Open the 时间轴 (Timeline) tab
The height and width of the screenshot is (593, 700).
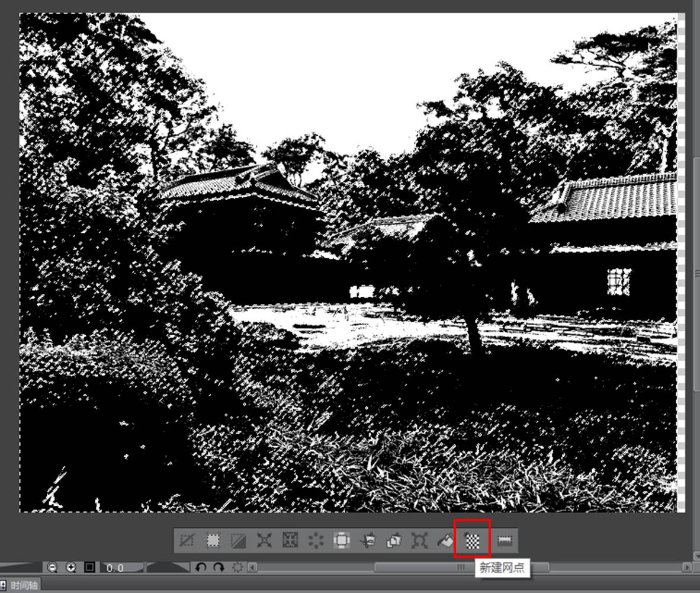(x=24, y=585)
